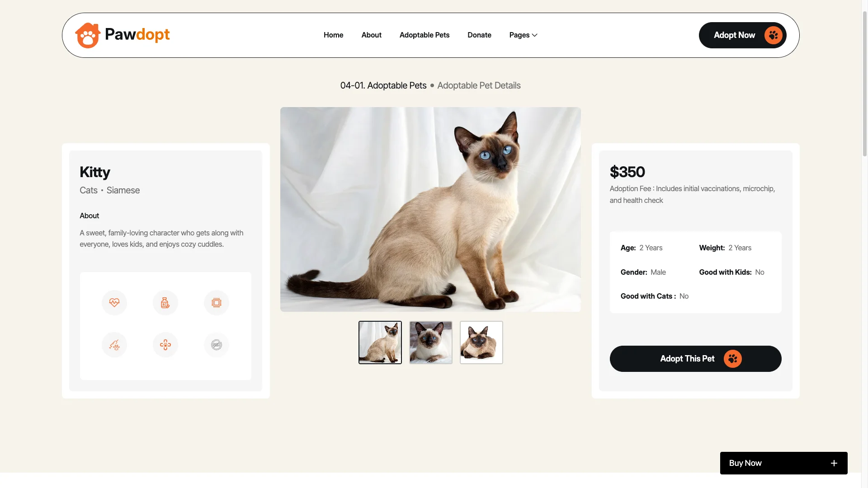Select the third lying cat thumbnail
This screenshot has width=868, height=488.
(x=481, y=343)
